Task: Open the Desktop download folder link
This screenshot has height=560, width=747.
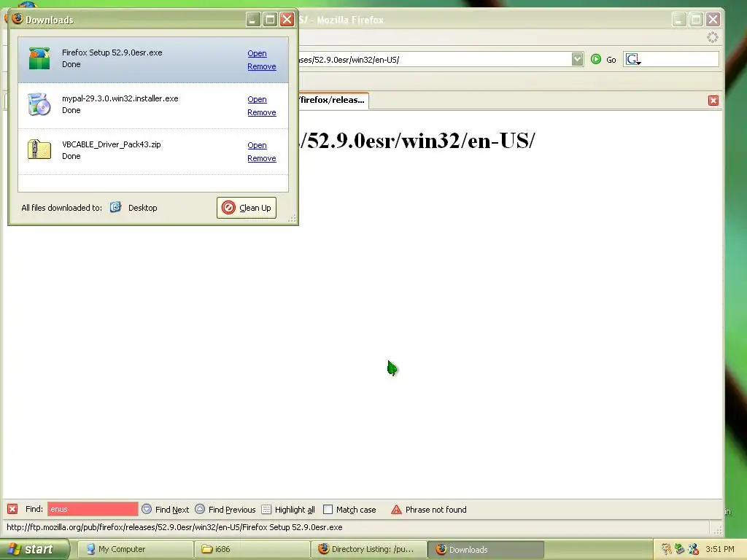Action: (142, 208)
